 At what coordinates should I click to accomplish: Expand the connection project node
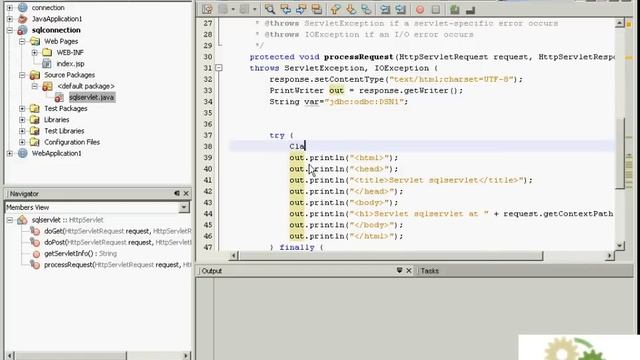click(x=10, y=7)
